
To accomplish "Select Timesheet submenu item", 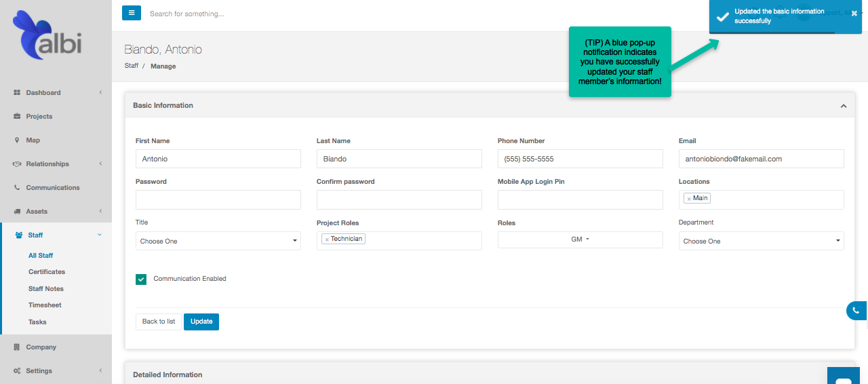I will (x=45, y=305).
